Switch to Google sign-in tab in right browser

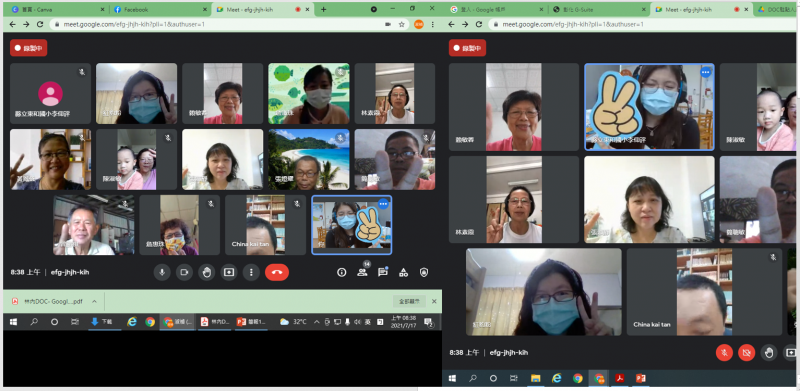[497, 9]
